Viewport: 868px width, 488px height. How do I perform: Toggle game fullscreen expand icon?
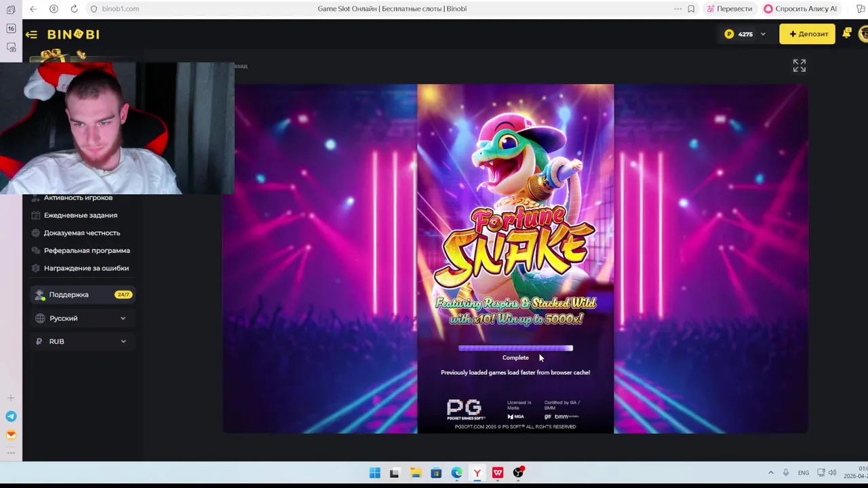[800, 65]
